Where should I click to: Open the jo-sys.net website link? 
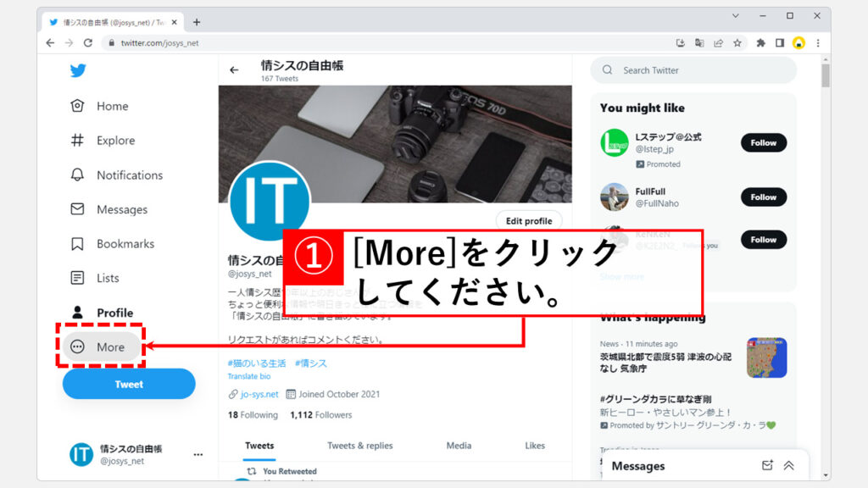(x=259, y=394)
